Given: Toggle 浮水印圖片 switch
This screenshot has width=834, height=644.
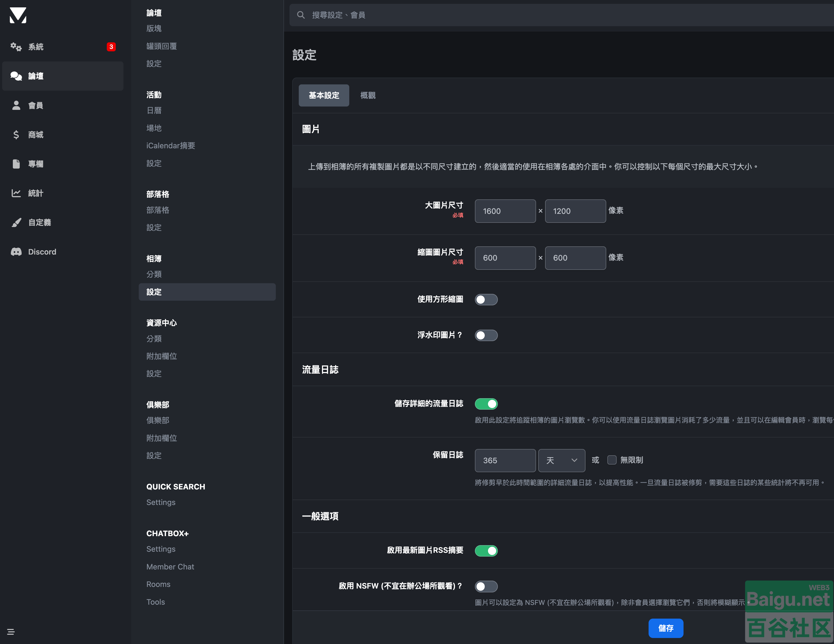Looking at the screenshot, I should coord(486,335).
